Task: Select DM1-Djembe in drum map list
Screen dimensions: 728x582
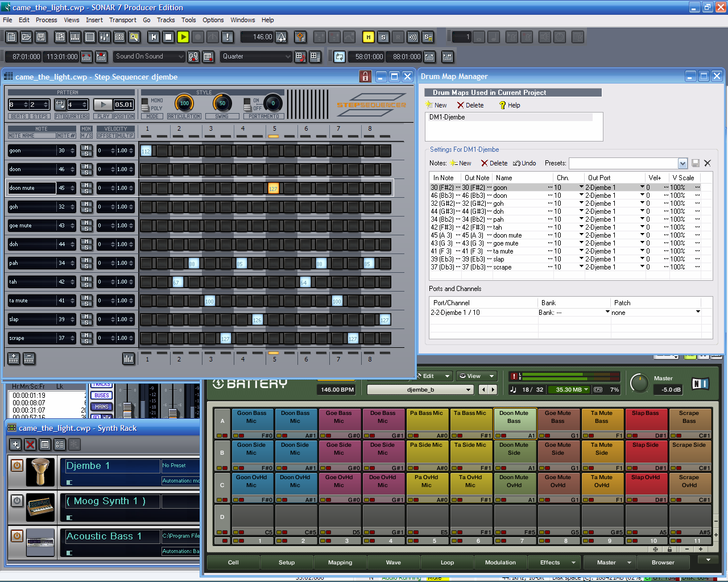Action: [x=510, y=117]
